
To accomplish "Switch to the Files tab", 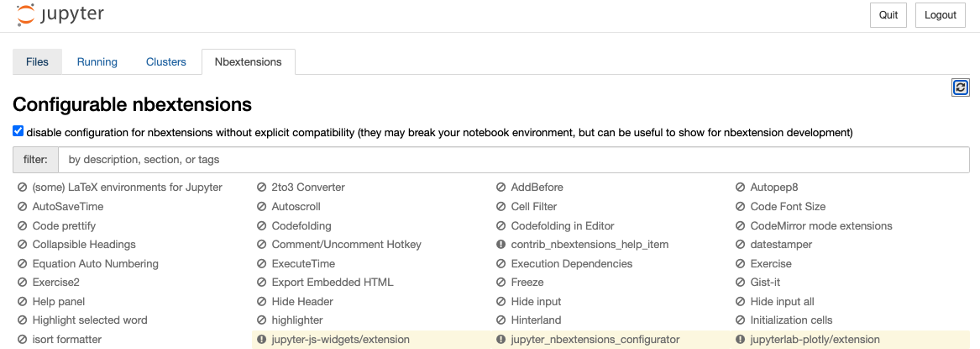I will point(37,62).
